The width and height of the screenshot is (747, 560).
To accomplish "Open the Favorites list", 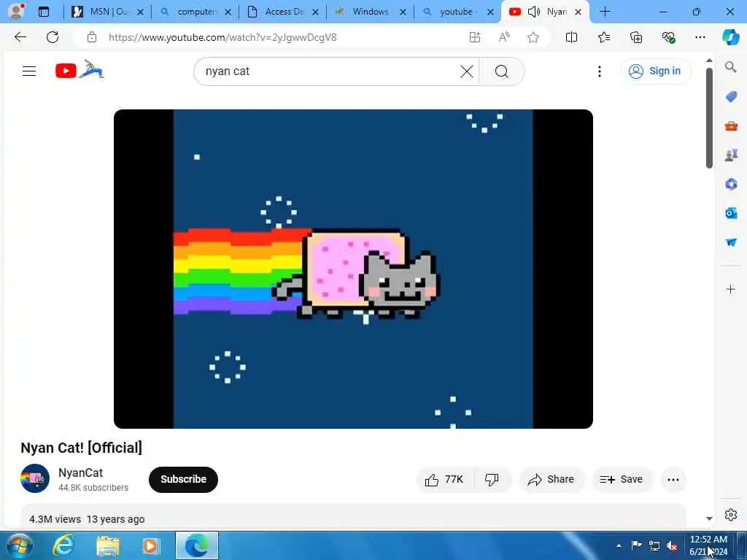I will [603, 37].
